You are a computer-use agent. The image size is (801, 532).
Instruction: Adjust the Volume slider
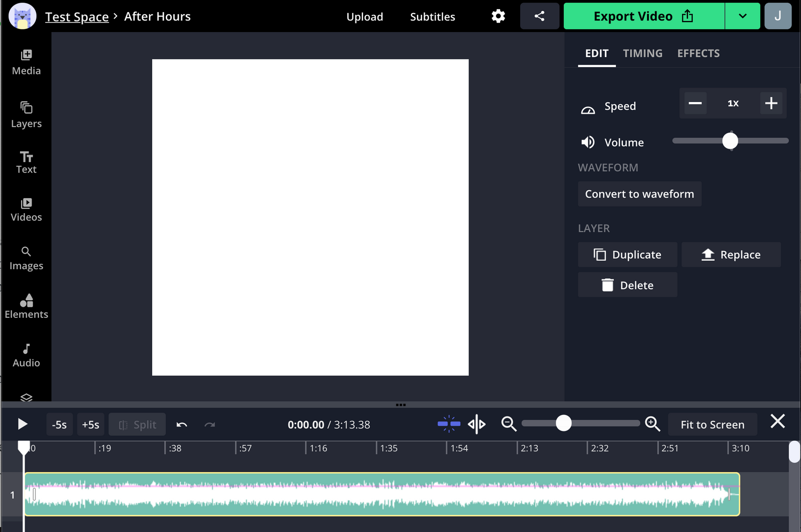coord(731,141)
